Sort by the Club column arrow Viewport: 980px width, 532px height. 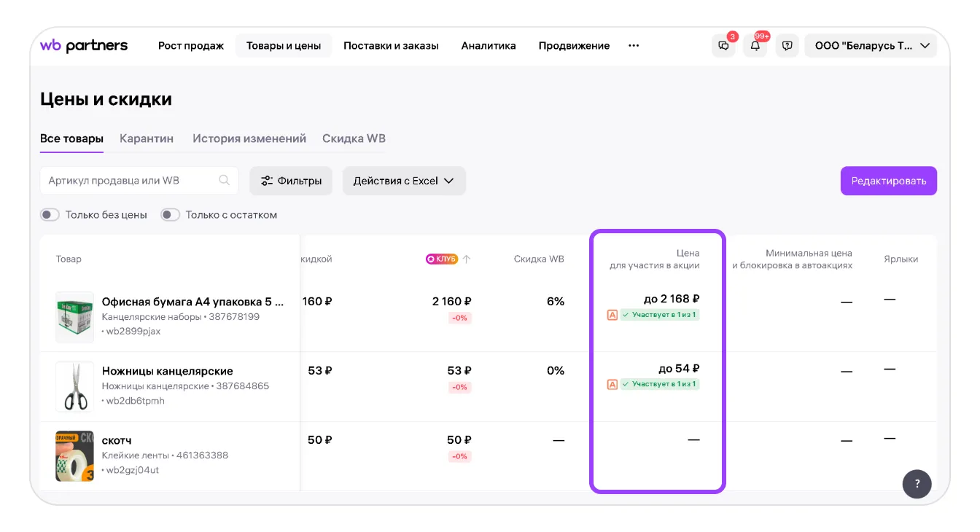467,259
